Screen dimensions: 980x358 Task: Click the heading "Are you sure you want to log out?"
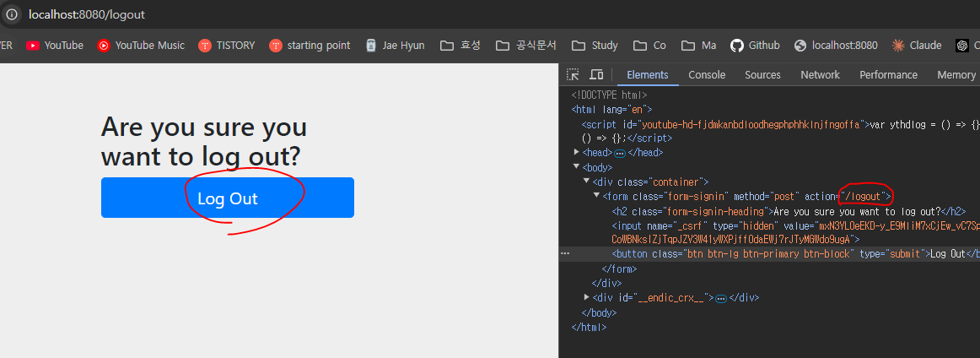coord(204,142)
